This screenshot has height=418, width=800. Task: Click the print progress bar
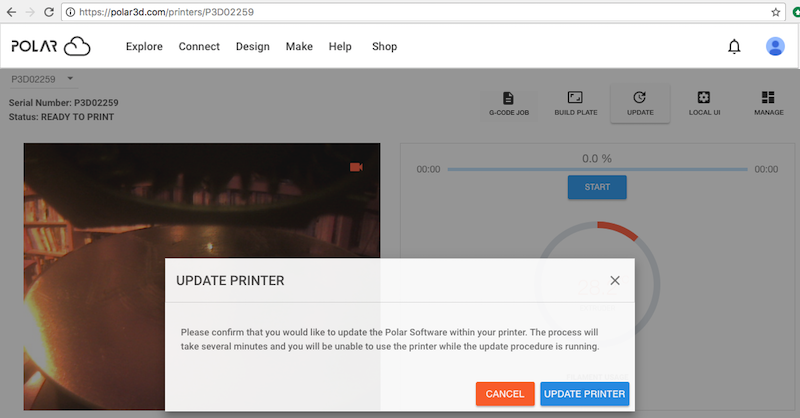pyautogui.click(x=597, y=169)
